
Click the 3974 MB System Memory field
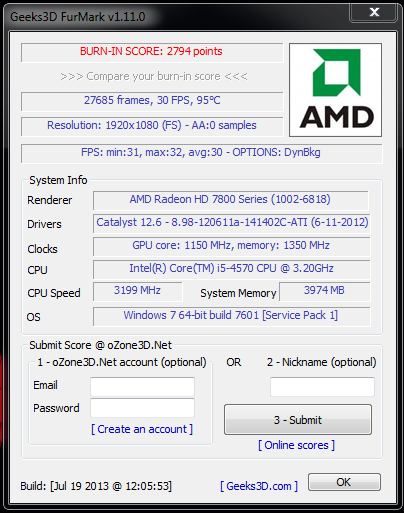click(x=325, y=291)
